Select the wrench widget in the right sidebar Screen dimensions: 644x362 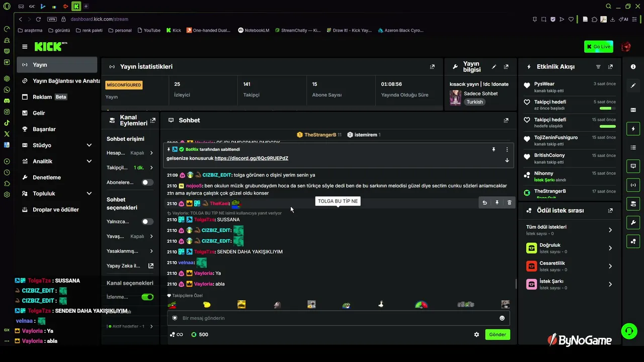[x=633, y=222]
